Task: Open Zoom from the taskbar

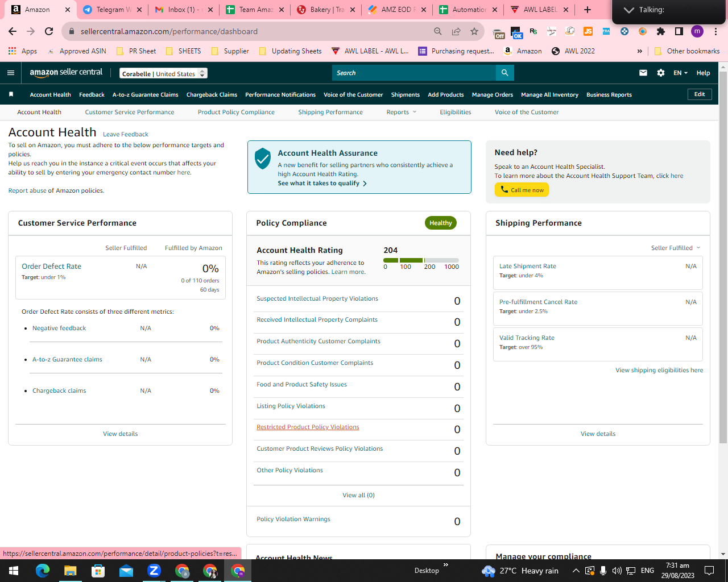Action: (154, 571)
